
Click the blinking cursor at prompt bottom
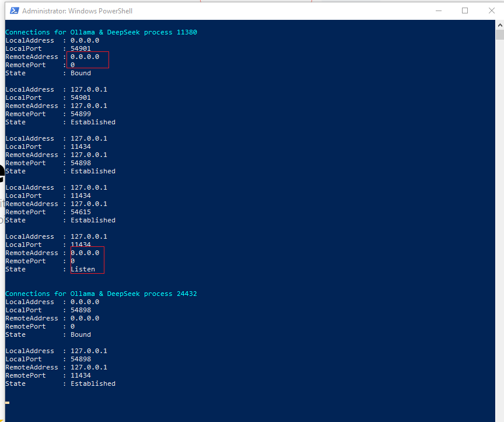[x=8, y=403]
